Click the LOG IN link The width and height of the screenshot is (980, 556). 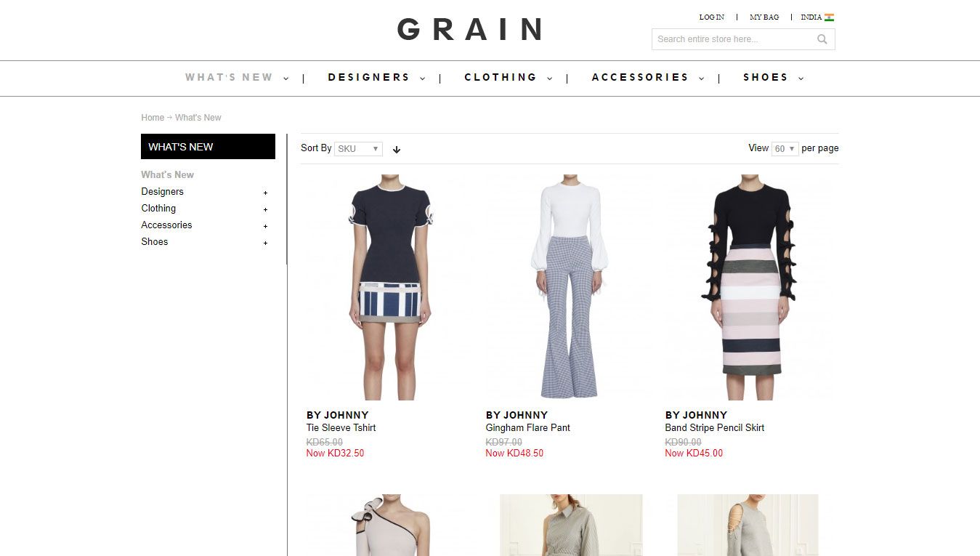[711, 17]
